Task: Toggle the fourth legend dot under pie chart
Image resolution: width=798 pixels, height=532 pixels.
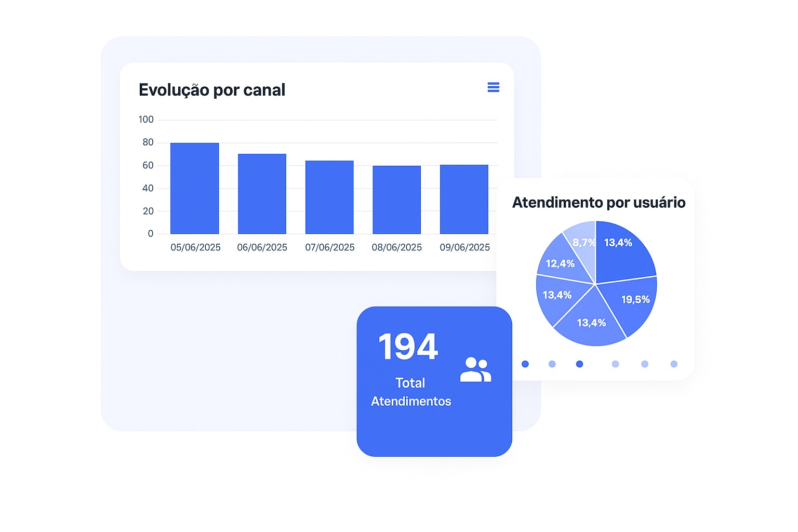Action: coord(616,364)
